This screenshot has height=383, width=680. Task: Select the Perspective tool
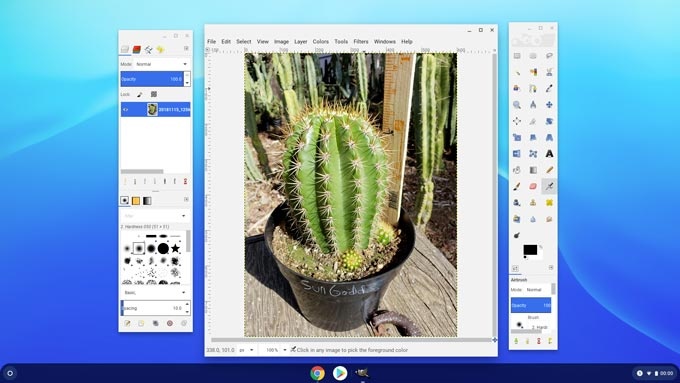pos(549,137)
